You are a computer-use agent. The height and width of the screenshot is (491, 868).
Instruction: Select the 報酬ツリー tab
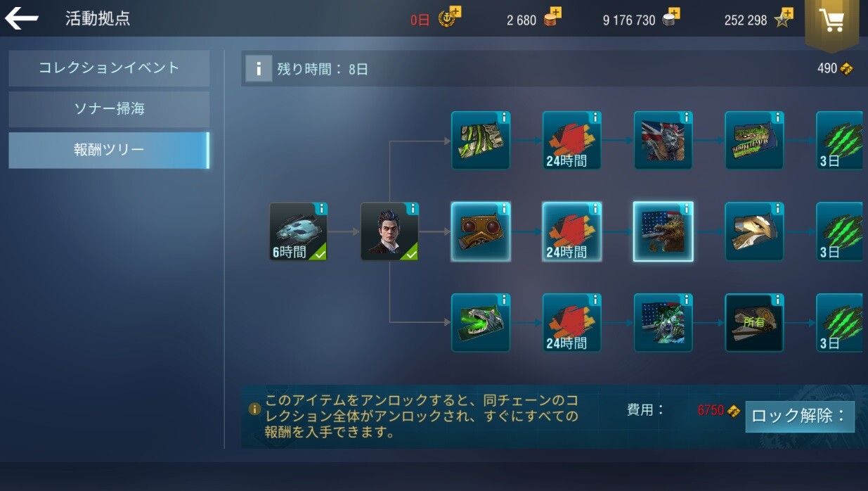click(x=109, y=150)
